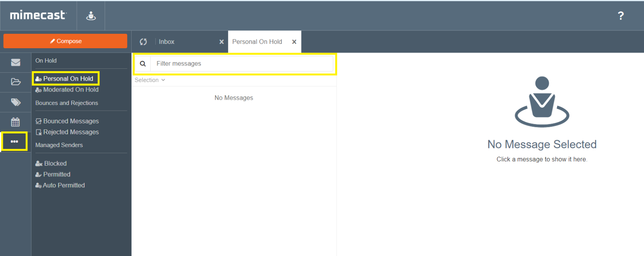Click the Auto Permitted user icon

(38, 185)
